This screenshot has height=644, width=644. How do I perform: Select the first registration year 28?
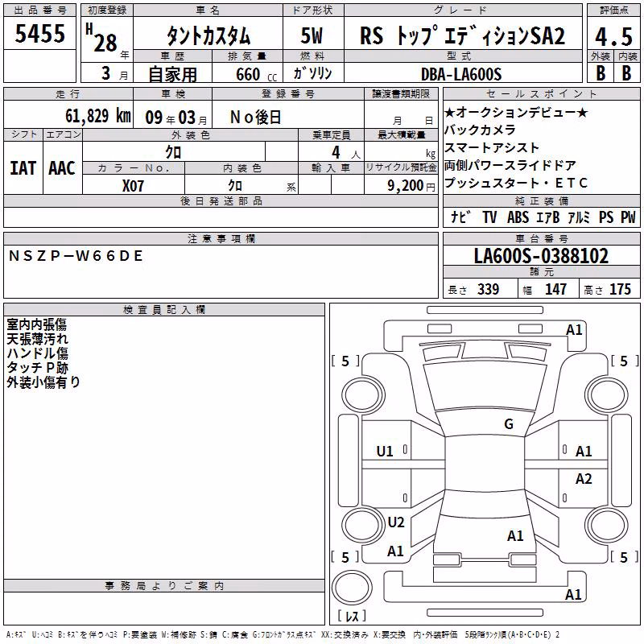click(105, 43)
